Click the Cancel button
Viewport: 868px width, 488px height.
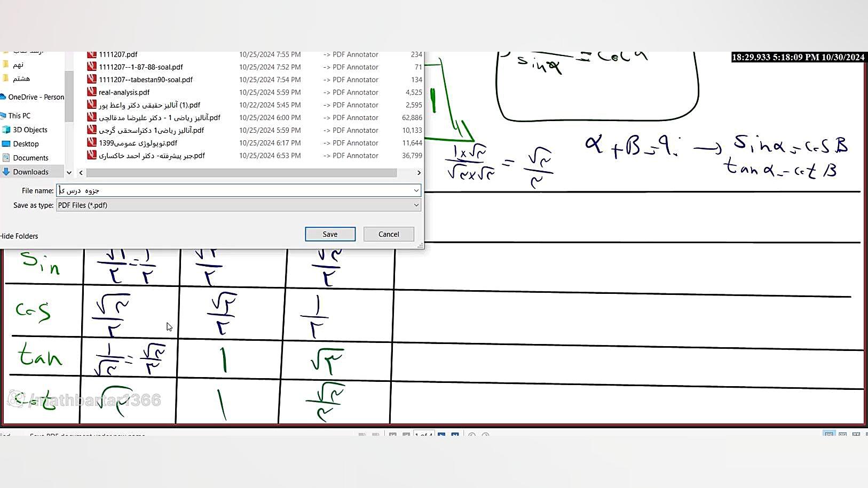(x=389, y=234)
